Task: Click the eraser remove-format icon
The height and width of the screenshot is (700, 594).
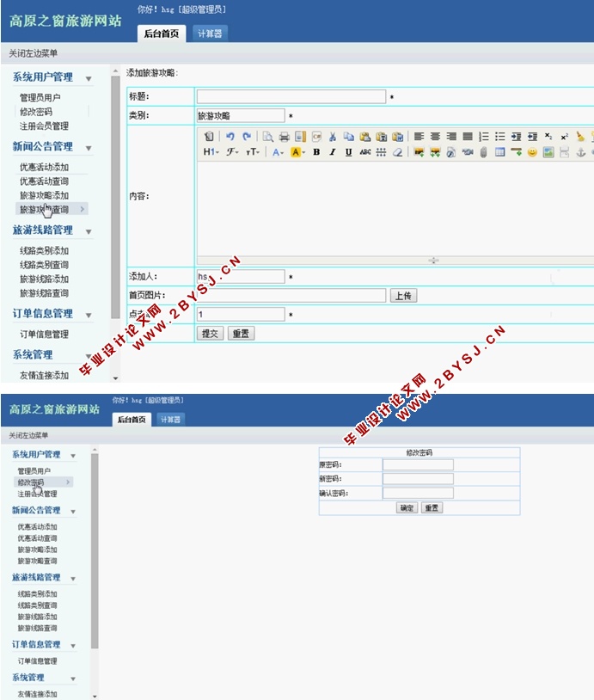Action: pos(397,152)
